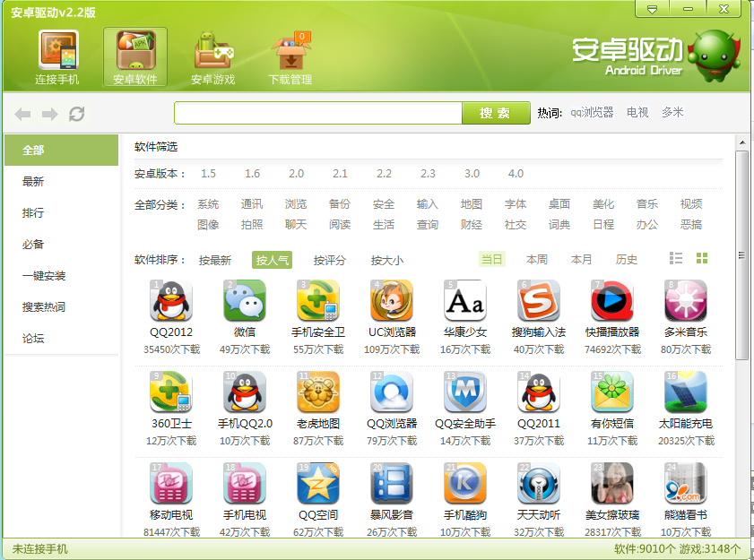Switch to list view layout
This screenshot has width=754, height=560.
pyautogui.click(x=676, y=259)
